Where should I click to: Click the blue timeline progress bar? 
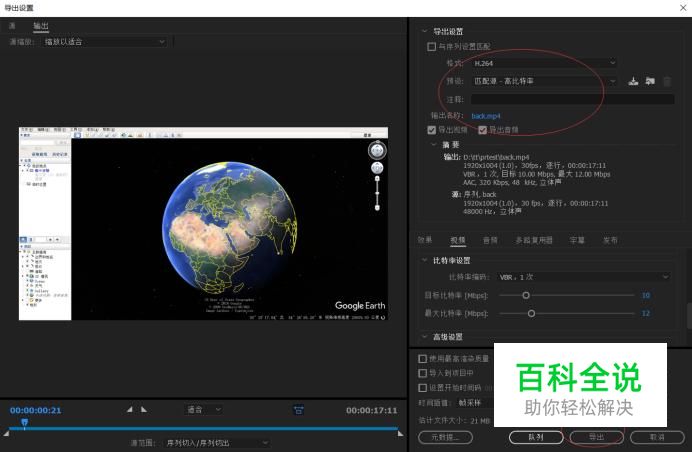pos(203,428)
